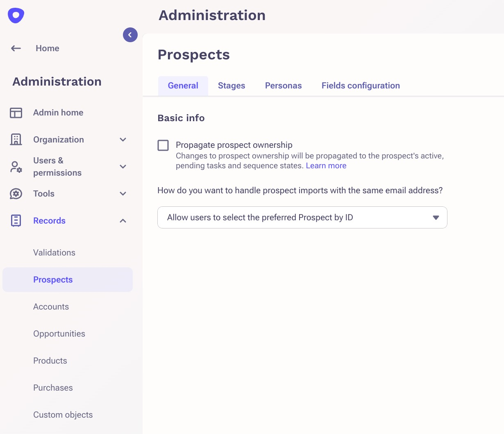Screen dimensions: 504x434
Task: Open Custom objects under Records
Action: [x=63, y=415]
